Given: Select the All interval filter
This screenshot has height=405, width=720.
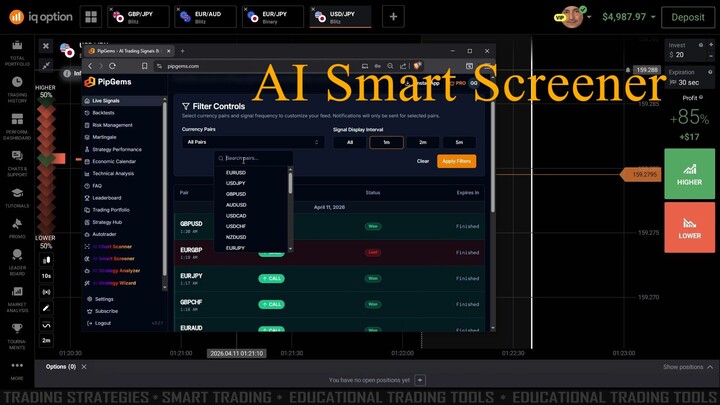Looking at the screenshot, I should click(x=350, y=142).
